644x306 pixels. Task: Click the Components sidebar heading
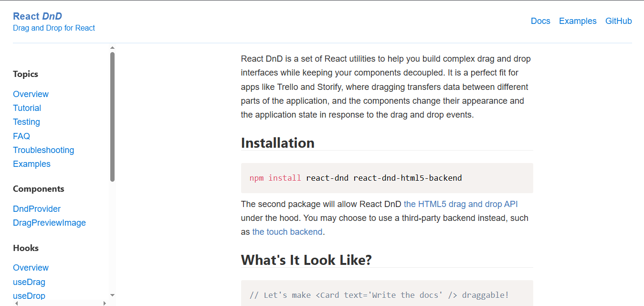click(38, 189)
